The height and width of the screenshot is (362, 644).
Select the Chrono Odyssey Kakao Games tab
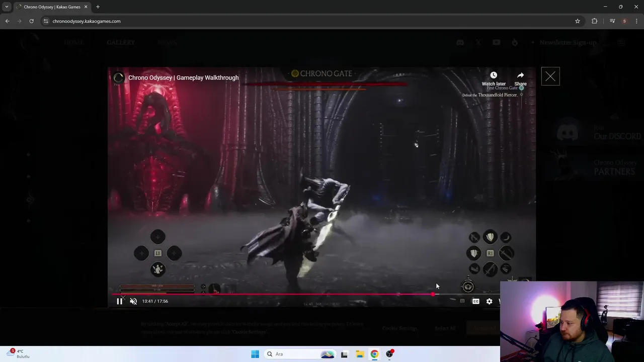[x=52, y=7]
